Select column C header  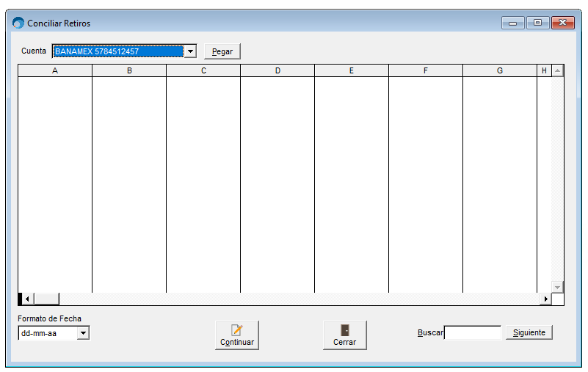click(x=203, y=70)
